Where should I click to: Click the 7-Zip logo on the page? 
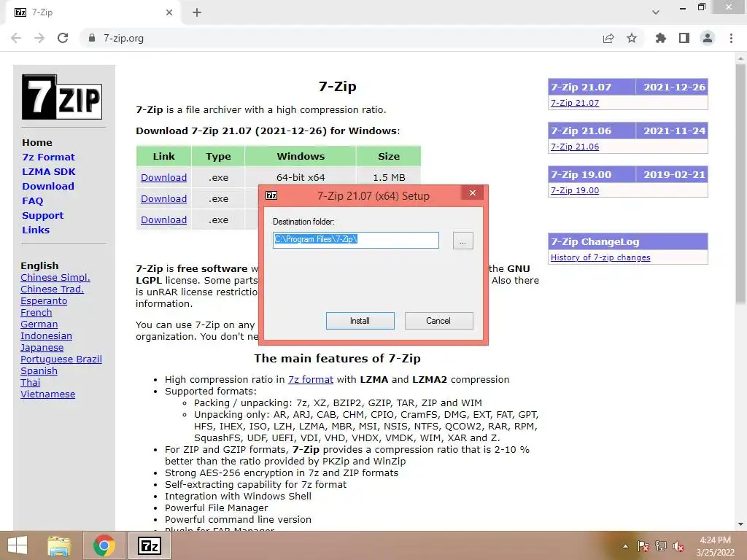tap(62, 97)
